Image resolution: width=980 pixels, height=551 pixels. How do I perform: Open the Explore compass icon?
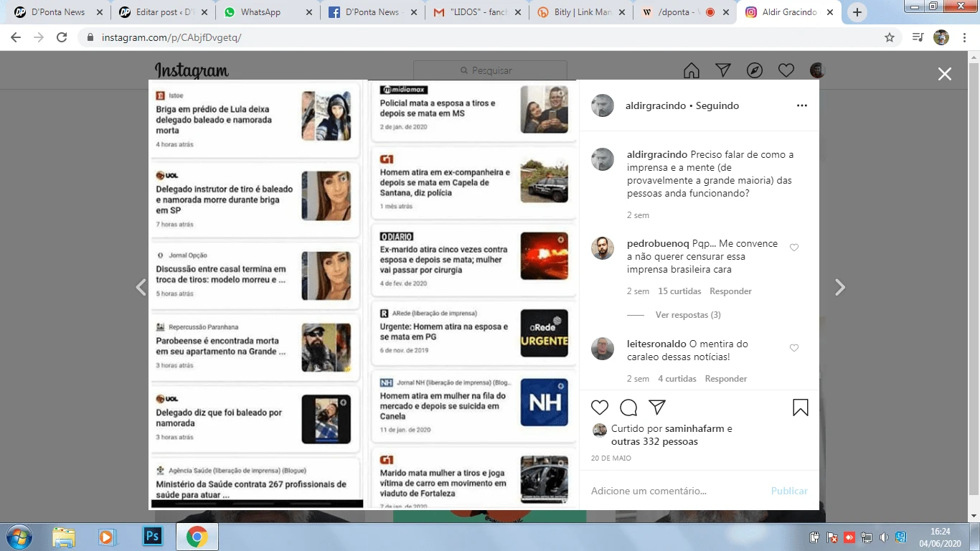pos(755,70)
